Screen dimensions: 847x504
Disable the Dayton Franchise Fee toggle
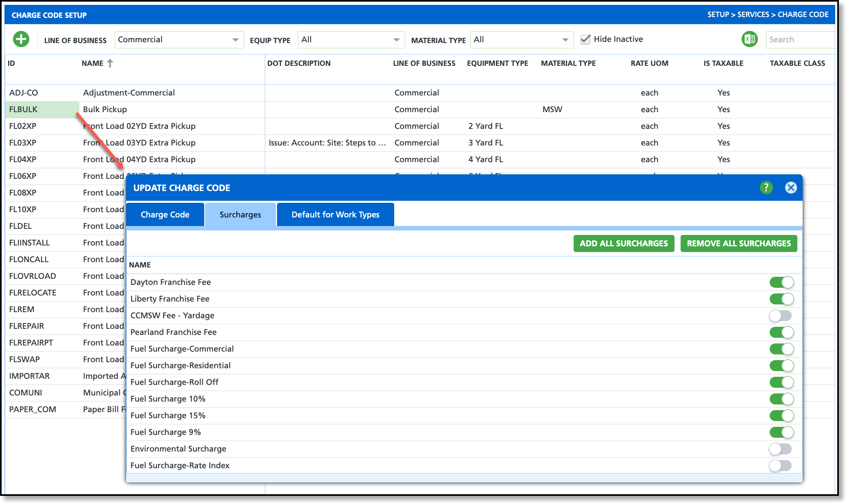coord(781,282)
